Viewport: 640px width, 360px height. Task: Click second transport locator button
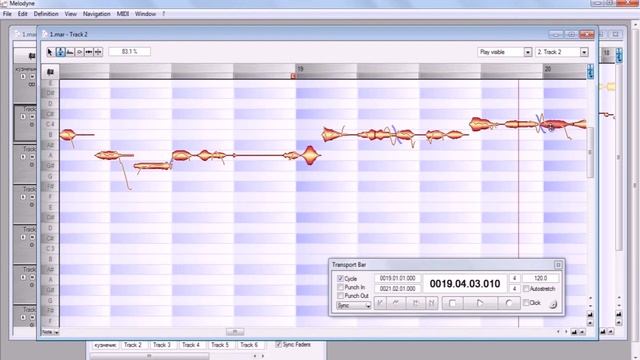pyautogui.click(x=396, y=303)
